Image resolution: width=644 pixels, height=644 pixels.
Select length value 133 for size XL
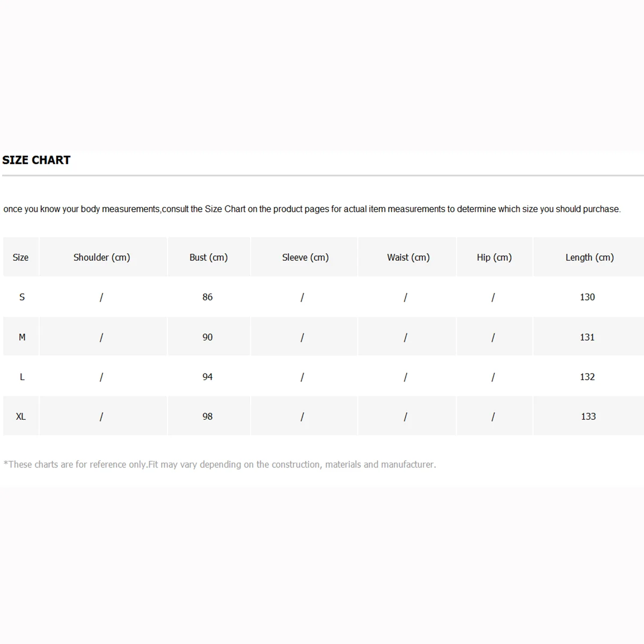(x=588, y=417)
